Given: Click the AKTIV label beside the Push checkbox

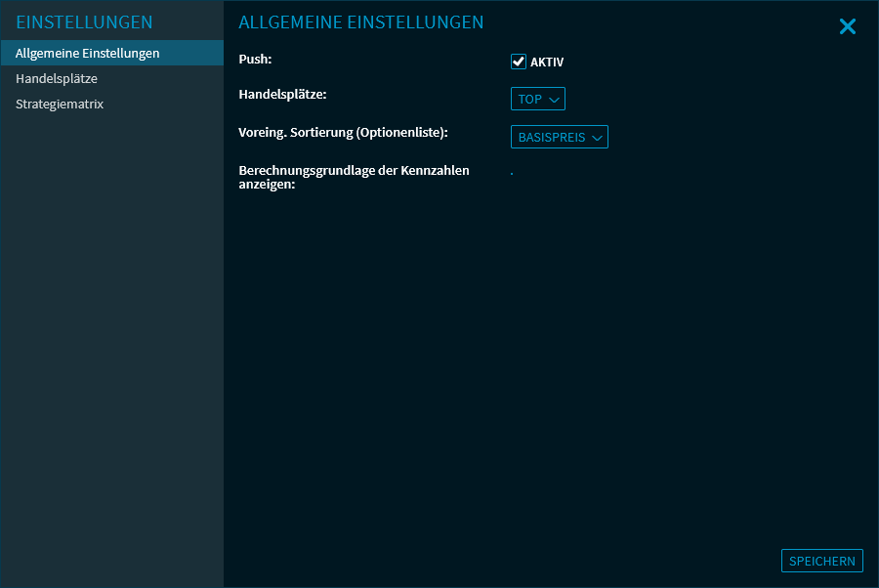Looking at the screenshot, I should point(547,63).
